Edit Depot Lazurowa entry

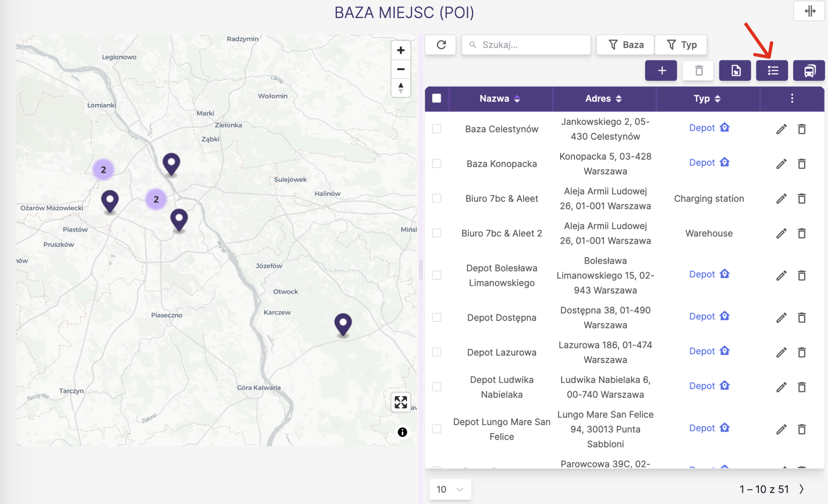coord(782,352)
